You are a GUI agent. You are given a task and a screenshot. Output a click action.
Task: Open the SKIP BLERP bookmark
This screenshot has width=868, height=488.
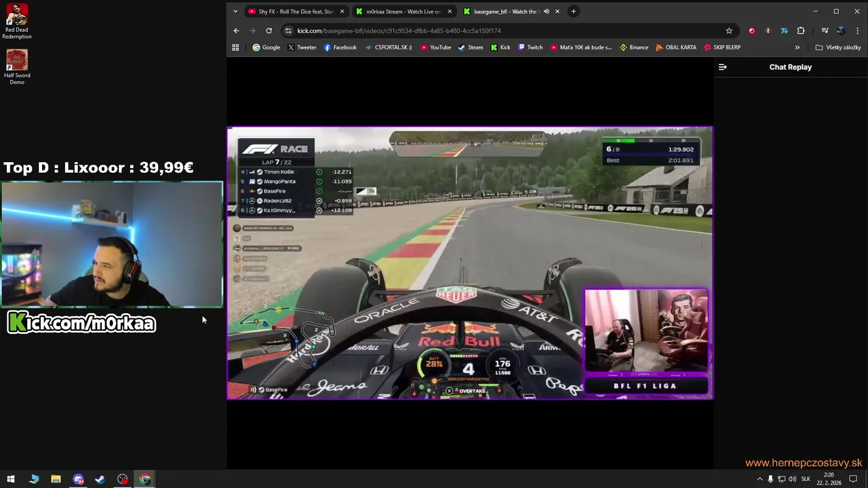pos(722,47)
